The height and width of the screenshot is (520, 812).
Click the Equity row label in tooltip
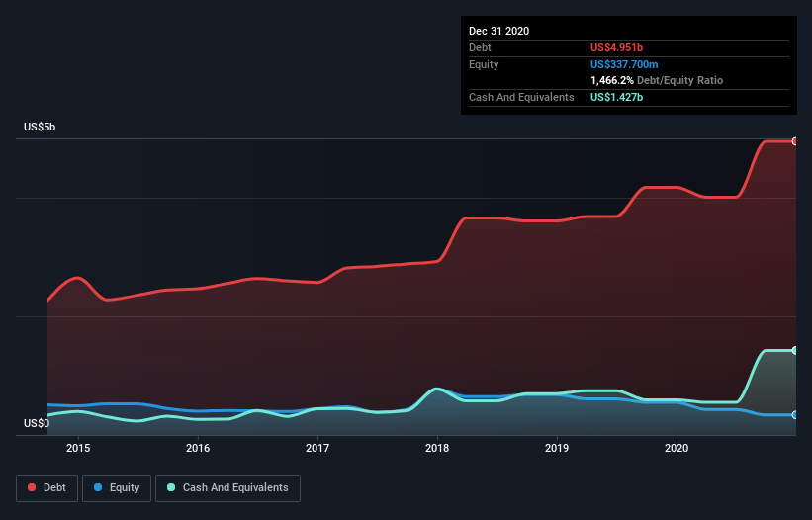click(x=484, y=64)
